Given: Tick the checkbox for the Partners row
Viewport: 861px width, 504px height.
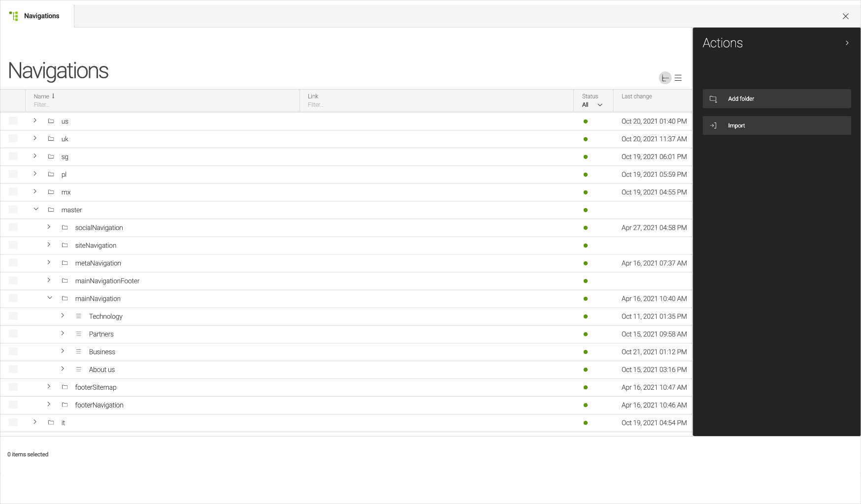Looking at the screenshot, I should (13, 334).
